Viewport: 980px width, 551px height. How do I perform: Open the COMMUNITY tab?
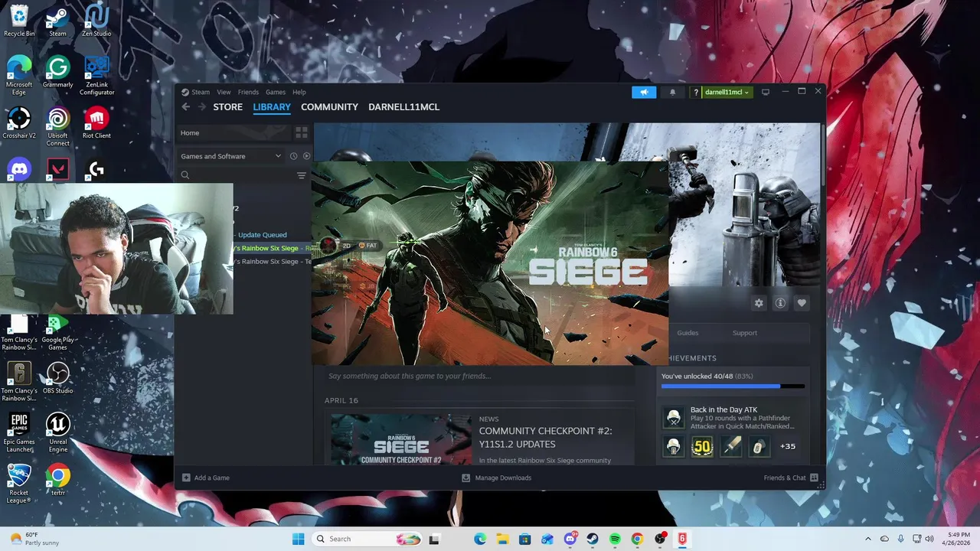(x=329, y=107)
